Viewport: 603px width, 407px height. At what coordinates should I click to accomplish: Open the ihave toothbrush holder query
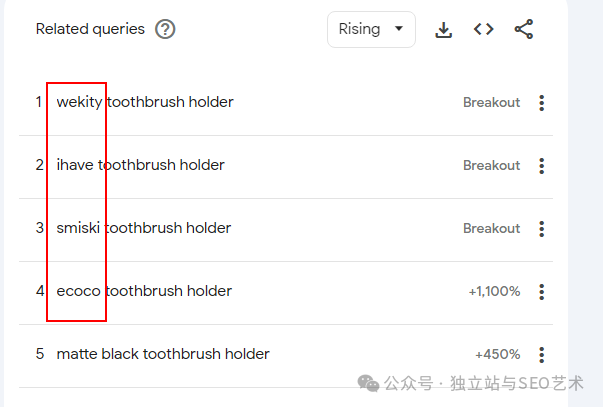140,165
